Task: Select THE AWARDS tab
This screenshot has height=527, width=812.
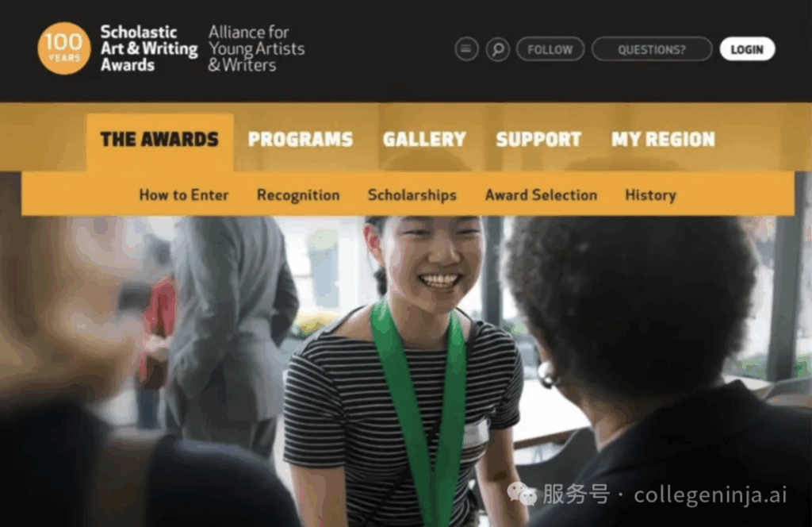Action: point(159,140)
